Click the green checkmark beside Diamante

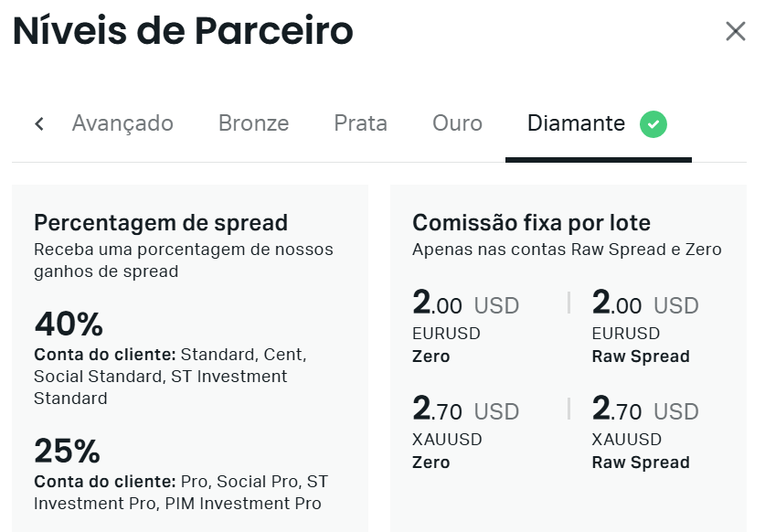coord(653,123)
